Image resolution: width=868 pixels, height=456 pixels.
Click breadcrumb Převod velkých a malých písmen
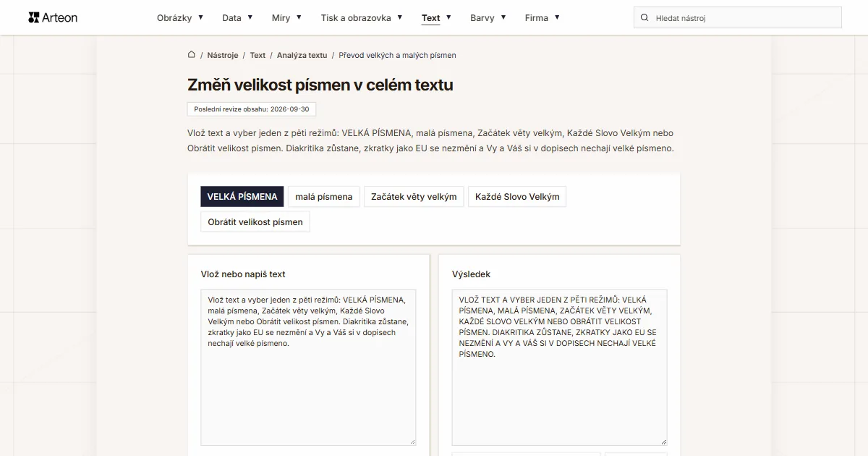tap(397, 55)
